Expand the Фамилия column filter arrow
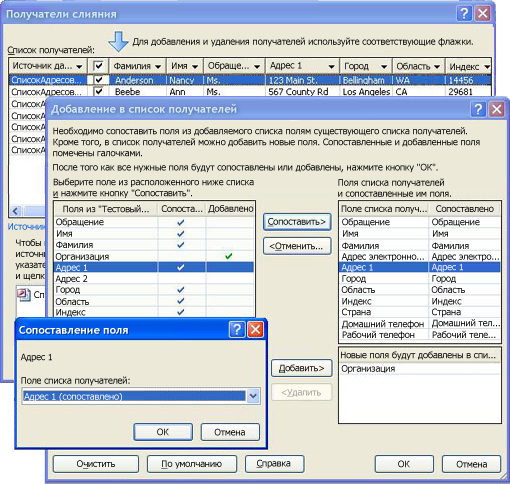 pyautogui.click(x=158, y=67)
